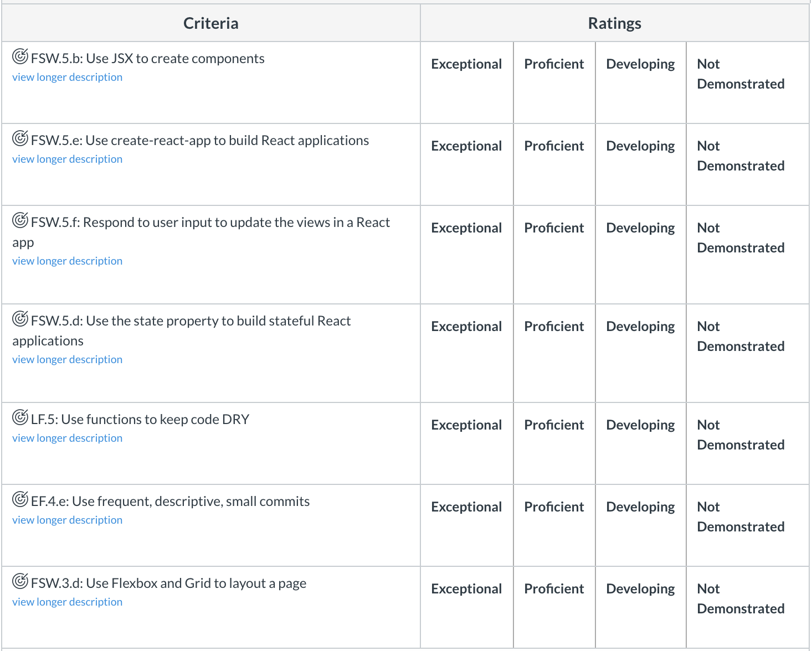The height and width of the screenshot is (651, 812).
Task: Choose Developing rating for user input criterion
Action: coord(640,228)
